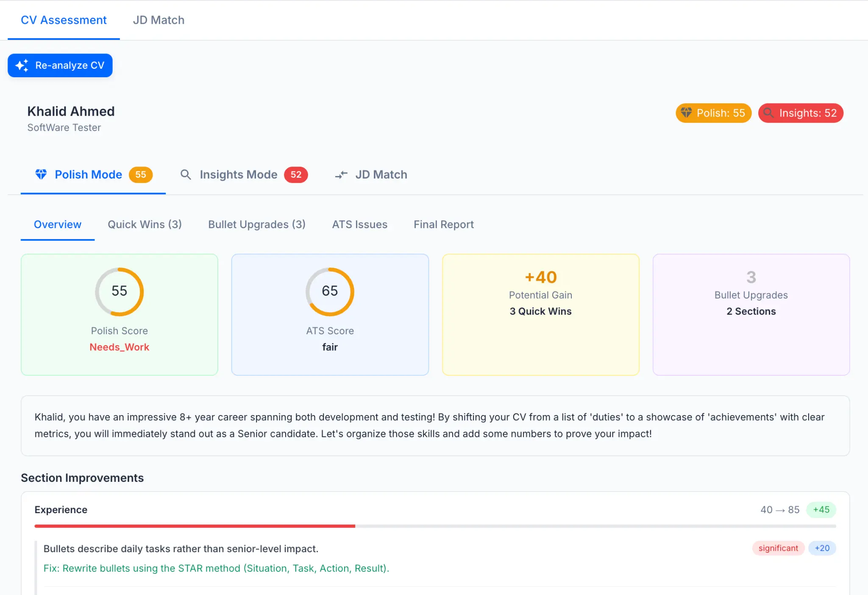Click the diamond icon in Polish badge

pos(686,113)
